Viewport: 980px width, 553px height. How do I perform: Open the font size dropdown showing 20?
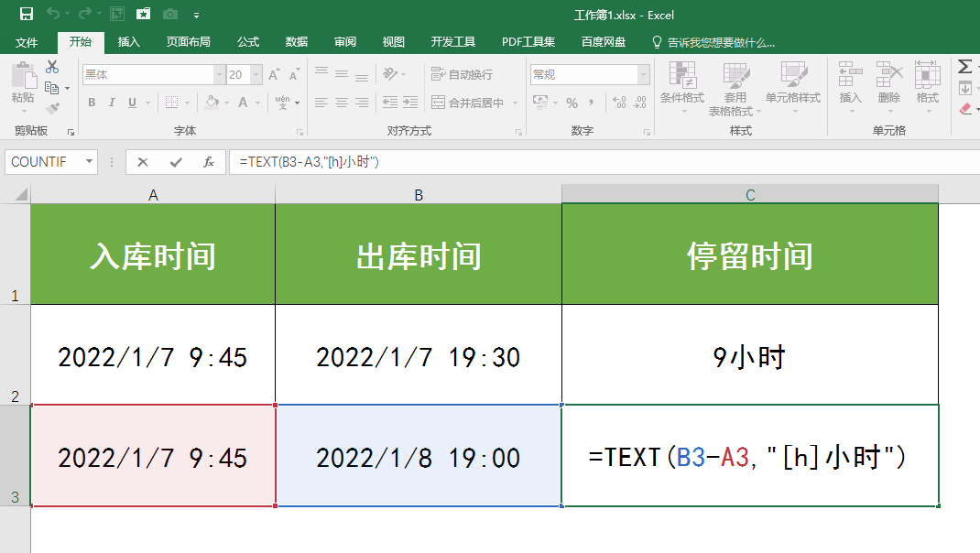click(x=256, y=75)
